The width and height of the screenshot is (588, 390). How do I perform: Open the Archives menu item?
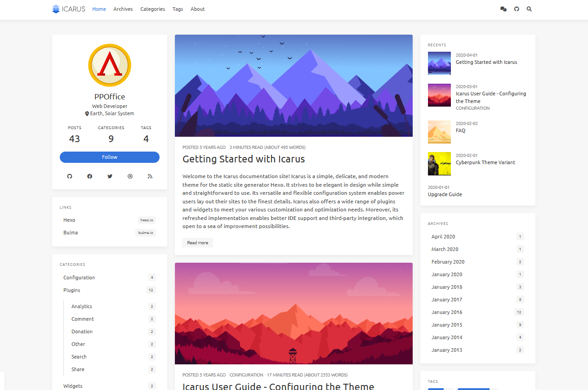[x=123, y=9]
